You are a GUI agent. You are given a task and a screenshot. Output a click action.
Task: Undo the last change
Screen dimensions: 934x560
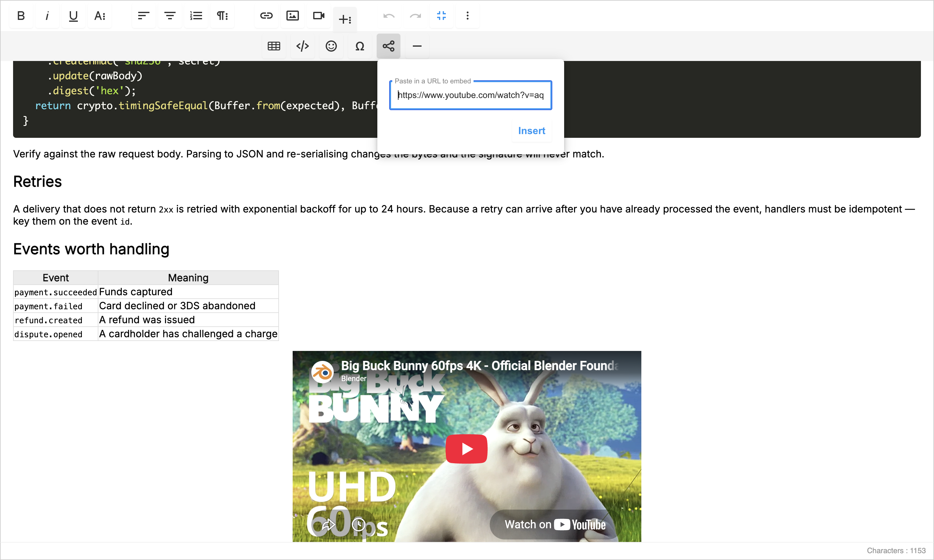(389, 16)
